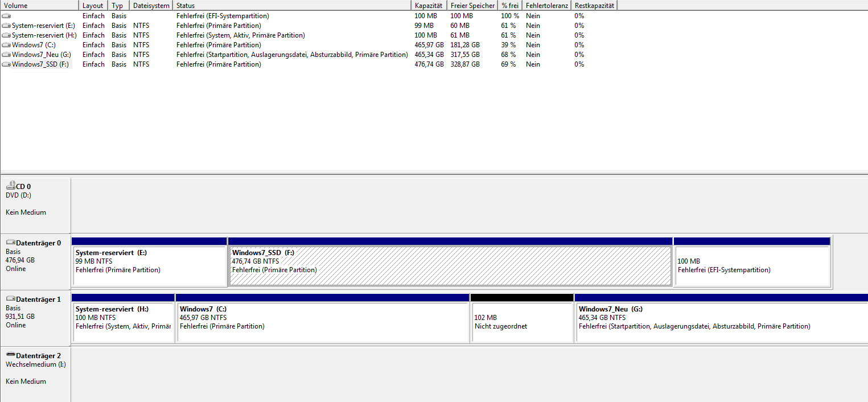Click the Typ column header

pyautogui.click(x=118, y=5)
